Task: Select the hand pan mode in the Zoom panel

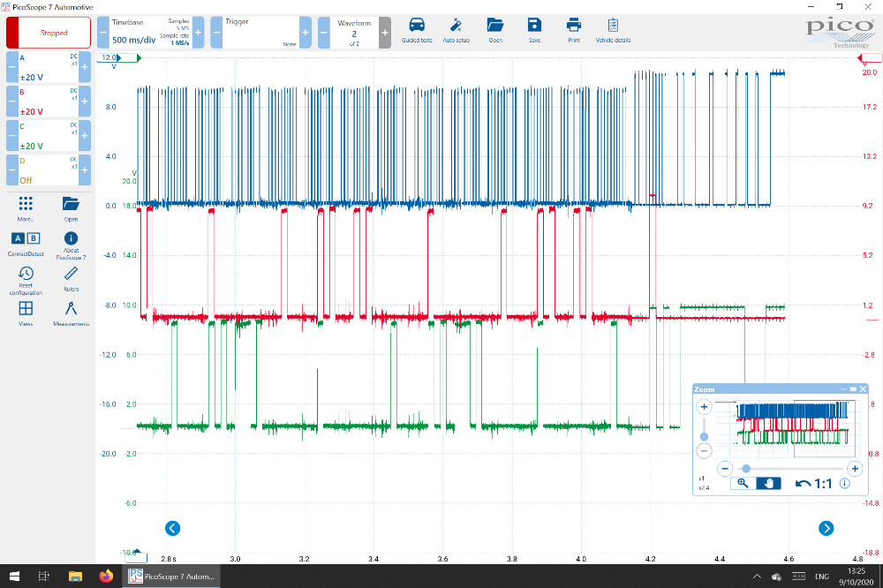Action: 768,483
